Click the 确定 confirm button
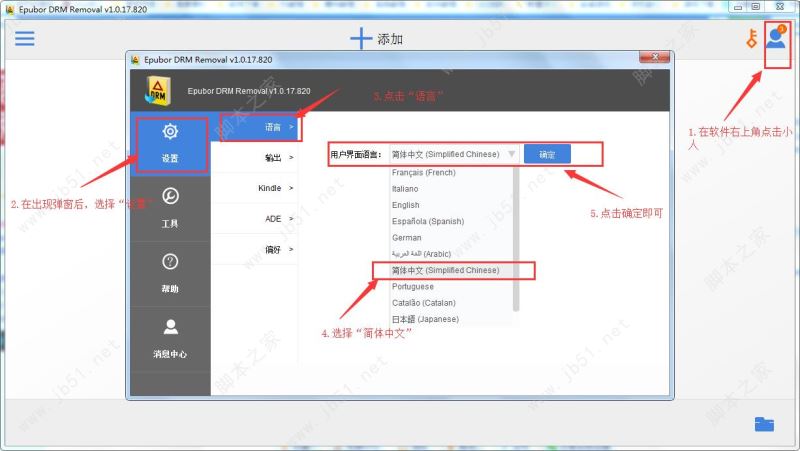This screenshot has height=451, width=800. (x=547, y=155)
